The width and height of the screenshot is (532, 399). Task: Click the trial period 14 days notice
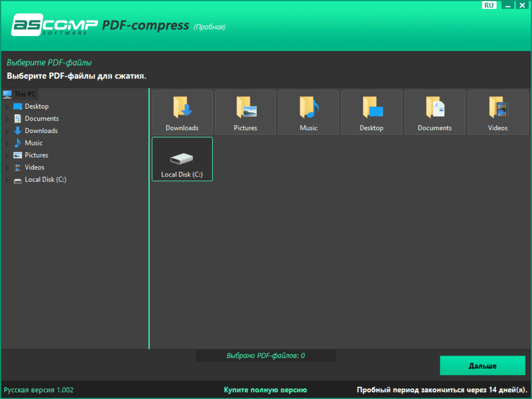tap(442, 390)
